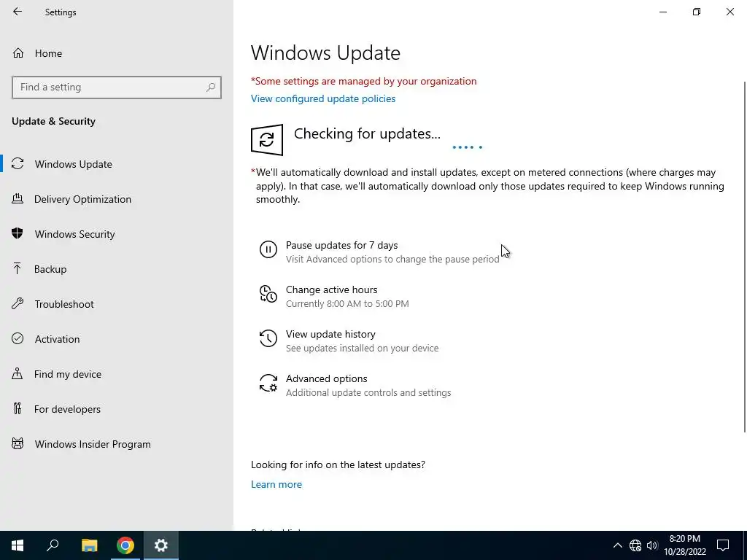Open Windows Insider Program section
Screen dimensions: 747x560
click(x=117, y=444)
